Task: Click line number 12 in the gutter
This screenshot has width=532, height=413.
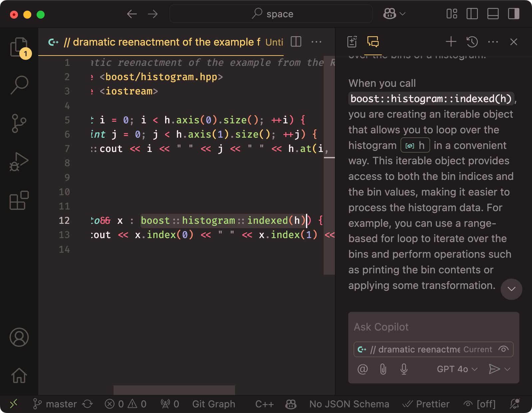Action: click(64, 220)
